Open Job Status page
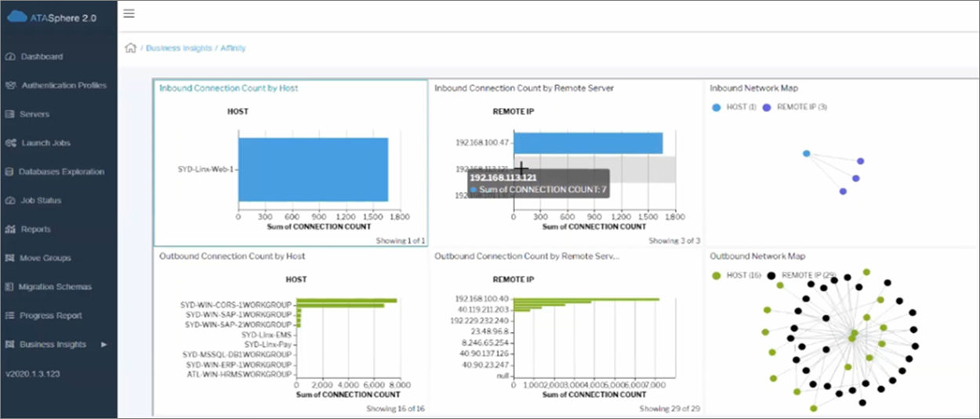Screen dimensions: 980x419 click(41, 200)
